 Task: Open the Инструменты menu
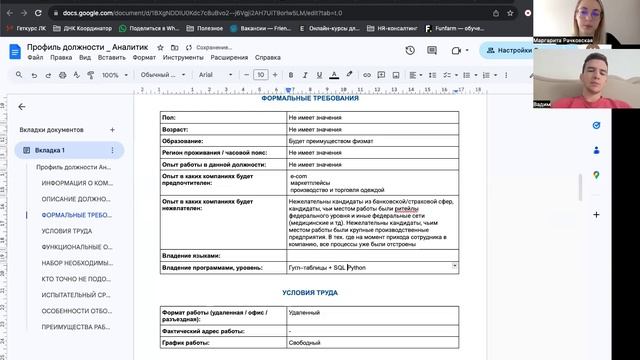pyautogui.click(x=183, y=58)
